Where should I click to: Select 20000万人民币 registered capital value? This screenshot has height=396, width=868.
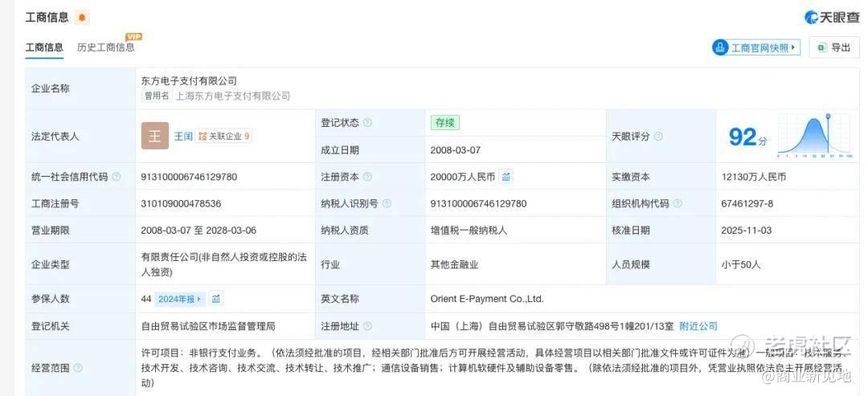click(463, 177)
